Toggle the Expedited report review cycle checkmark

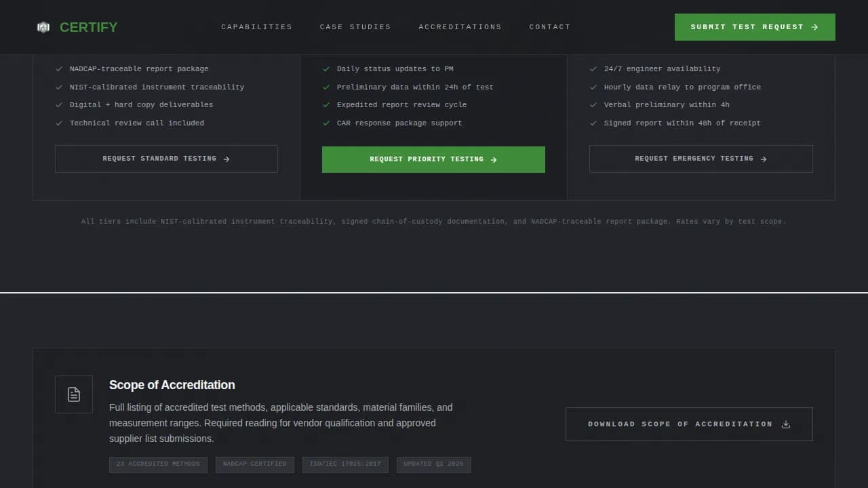pos(326,104)
